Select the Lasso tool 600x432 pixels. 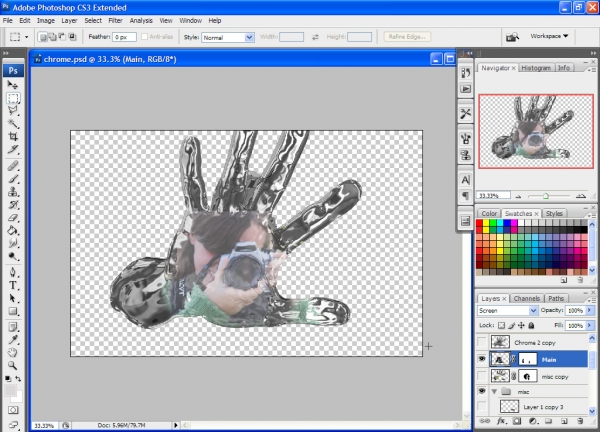pyautogui.click(x=13, y=111)
